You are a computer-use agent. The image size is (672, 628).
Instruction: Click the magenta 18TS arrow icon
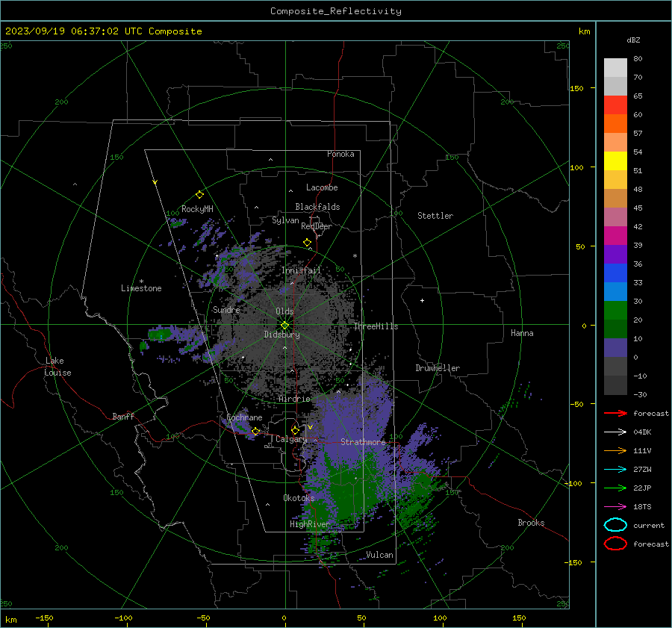tap(615, 507)
